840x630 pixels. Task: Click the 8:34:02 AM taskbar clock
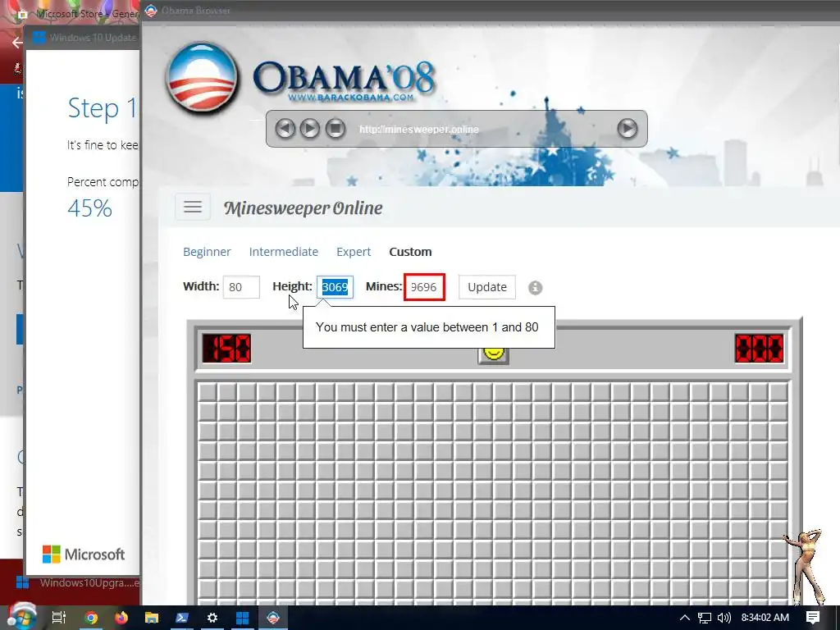click(765, 618)
